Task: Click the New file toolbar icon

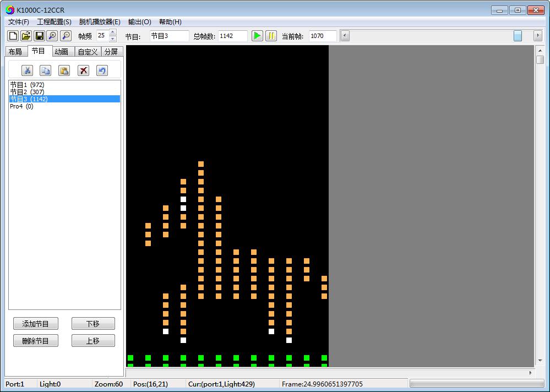Action: pos(13,36)
